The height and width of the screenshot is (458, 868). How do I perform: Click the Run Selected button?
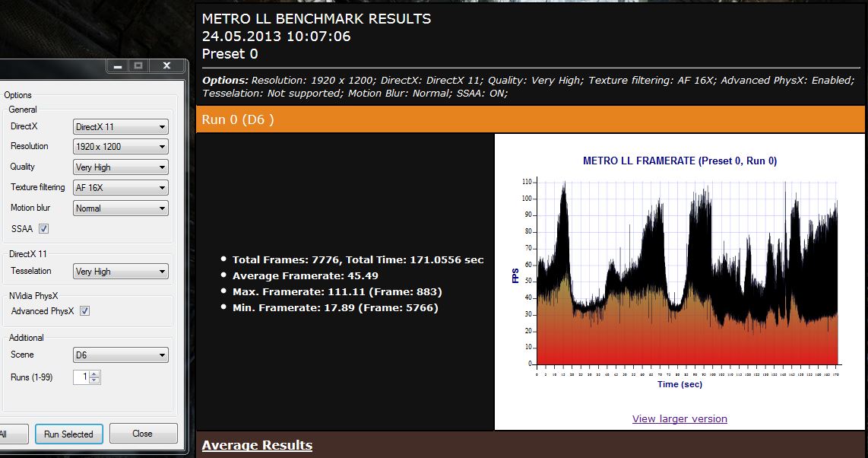pos(68,434)
